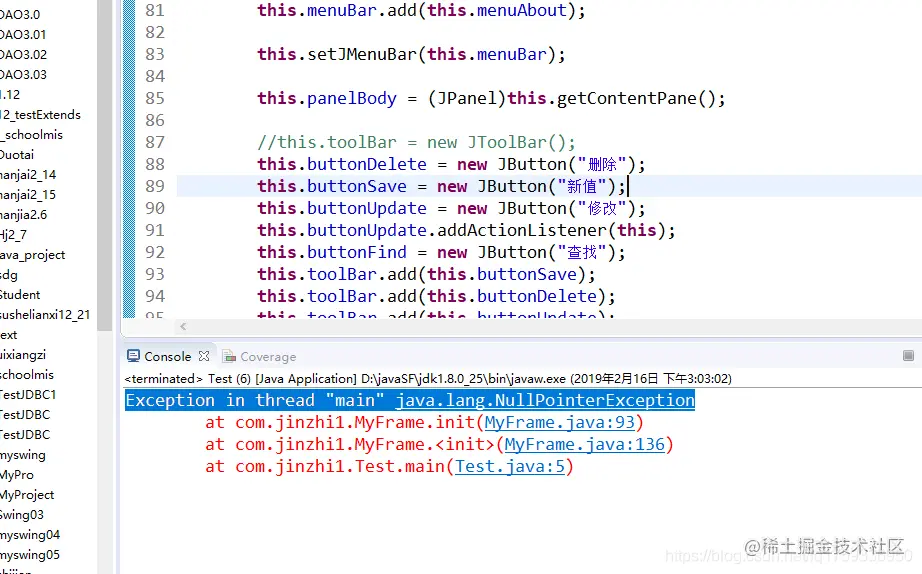Select project DAO3.01 in explorer

point(23,35)
